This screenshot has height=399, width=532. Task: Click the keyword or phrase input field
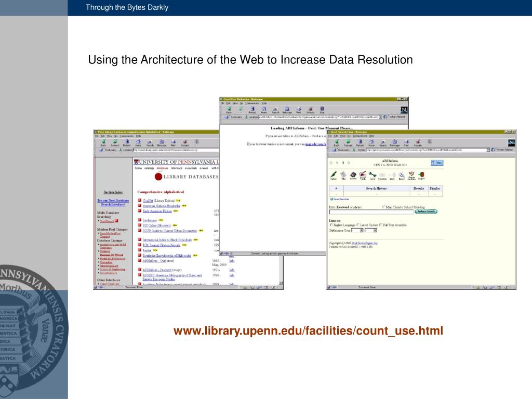(x=371, y=212)
